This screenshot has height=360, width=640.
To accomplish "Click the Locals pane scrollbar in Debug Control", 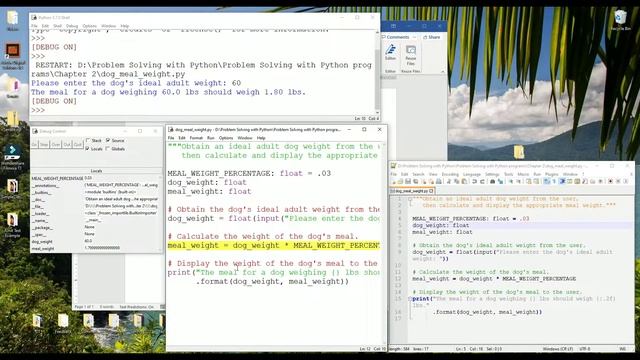I will tap(160, 213).
